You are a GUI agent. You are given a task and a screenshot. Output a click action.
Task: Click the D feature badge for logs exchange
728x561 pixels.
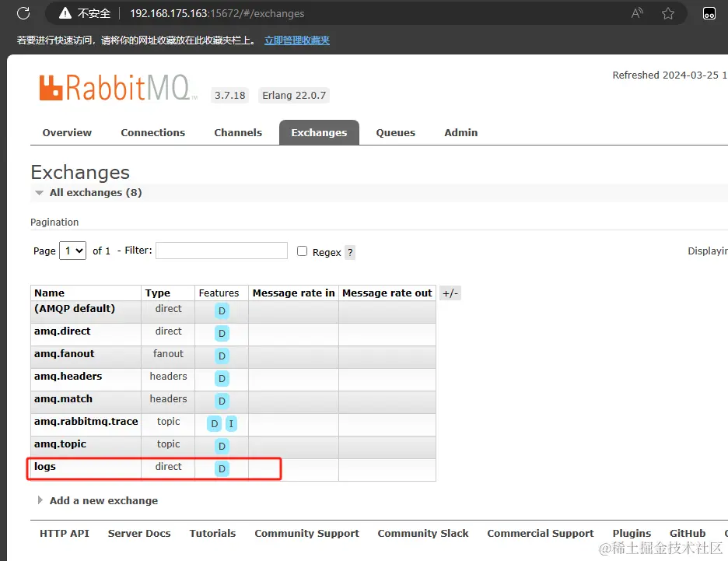point(222,468)
